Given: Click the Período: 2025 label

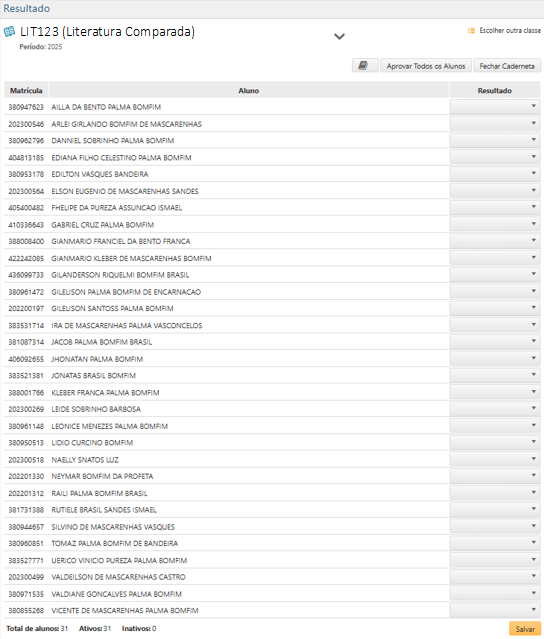Looking at the screenshot, I should (41, 46).
